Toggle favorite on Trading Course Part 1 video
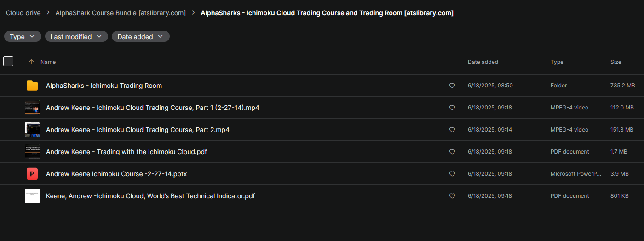This screenshot has height=241, width=644. [452, 108]
